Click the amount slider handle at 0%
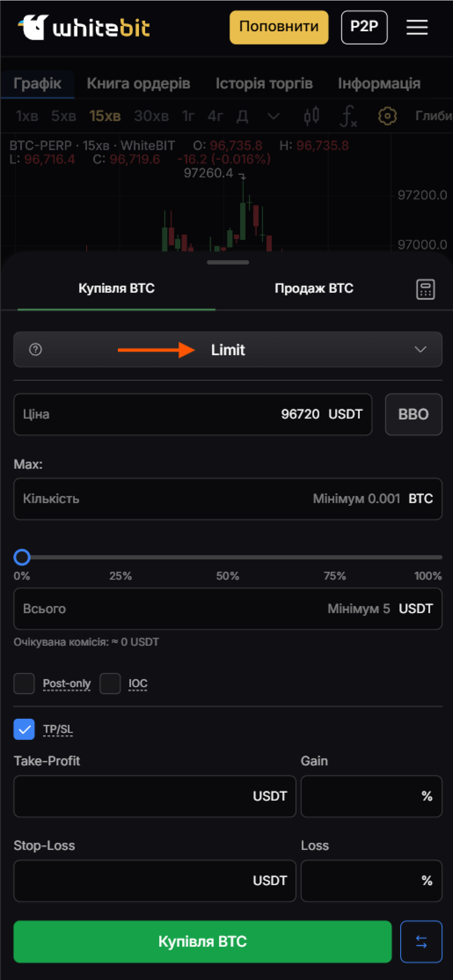This screenshot has height=980, width=453. (22, 557)
